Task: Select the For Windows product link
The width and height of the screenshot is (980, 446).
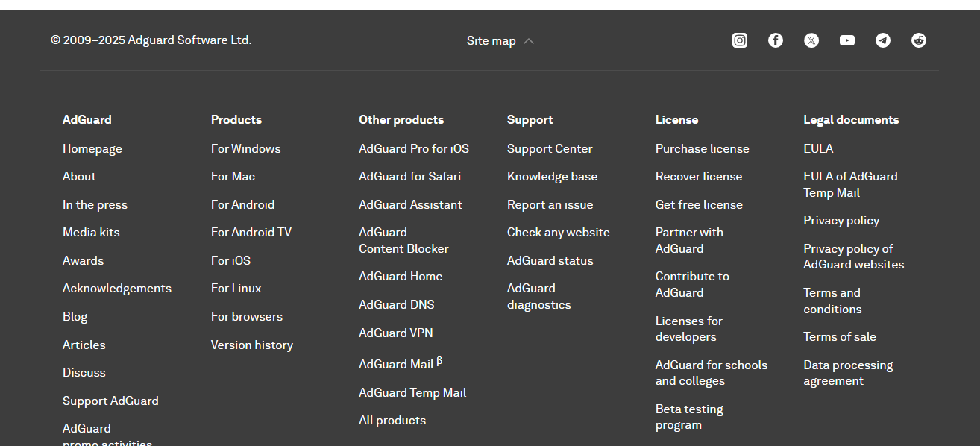Action: click(246, 149)
